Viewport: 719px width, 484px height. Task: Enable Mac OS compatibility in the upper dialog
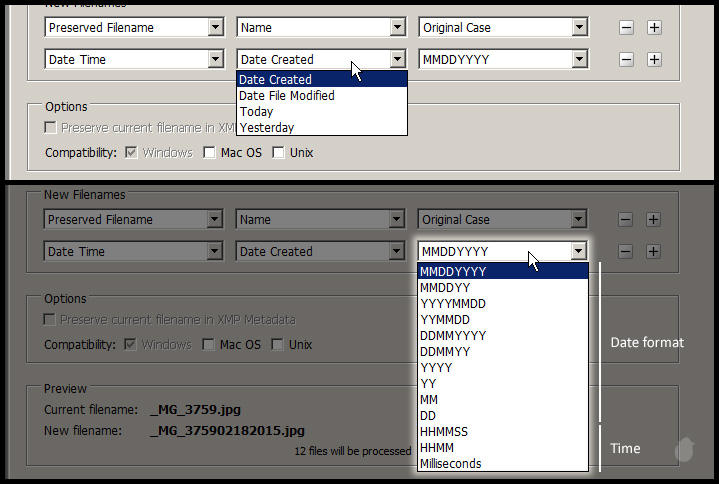(209, 153)
